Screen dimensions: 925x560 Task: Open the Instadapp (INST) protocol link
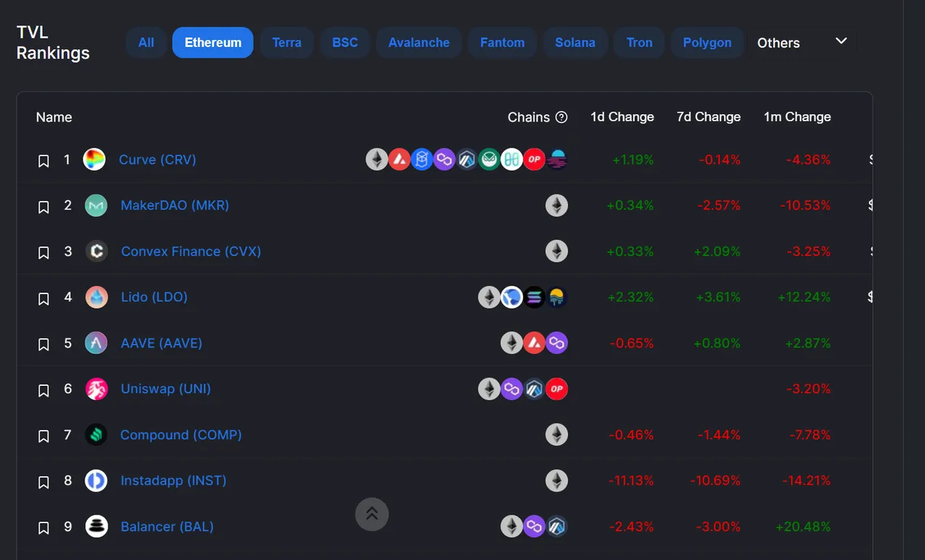coord(173,481)
